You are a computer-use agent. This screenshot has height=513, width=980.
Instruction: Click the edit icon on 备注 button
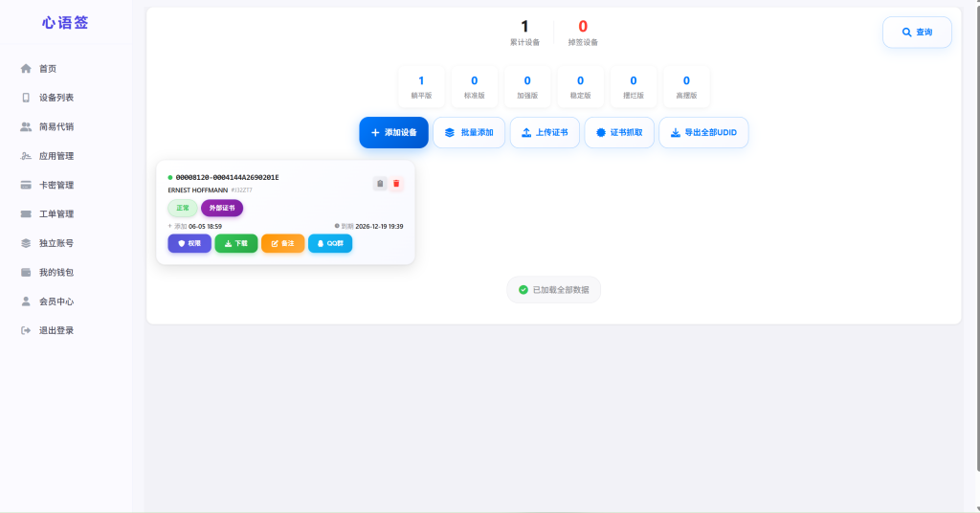275,244
